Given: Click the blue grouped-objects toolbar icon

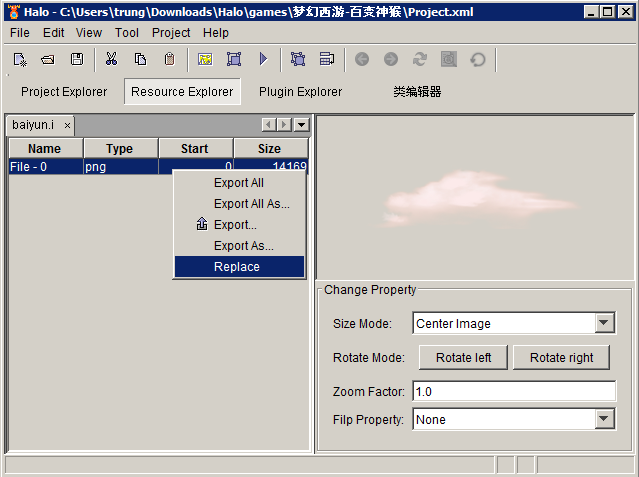Looking at the screenshot, I should (x=298, y=60).
